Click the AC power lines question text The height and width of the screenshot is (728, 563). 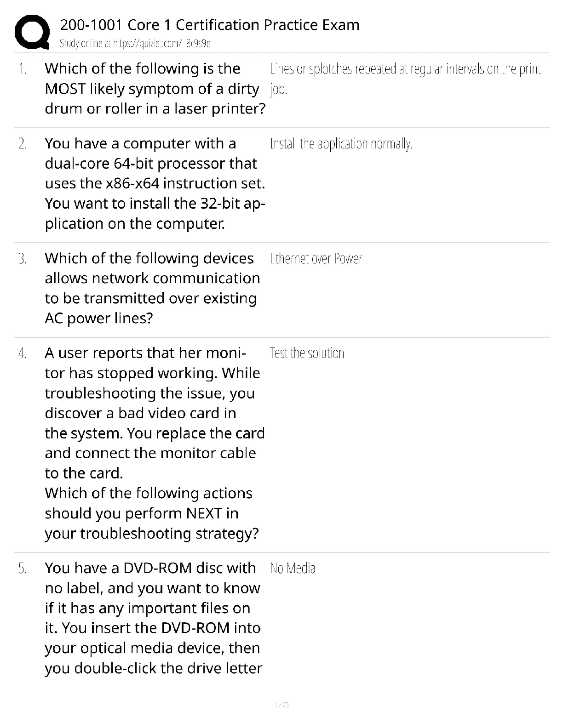pyautogui.click(x=152, y=288)
